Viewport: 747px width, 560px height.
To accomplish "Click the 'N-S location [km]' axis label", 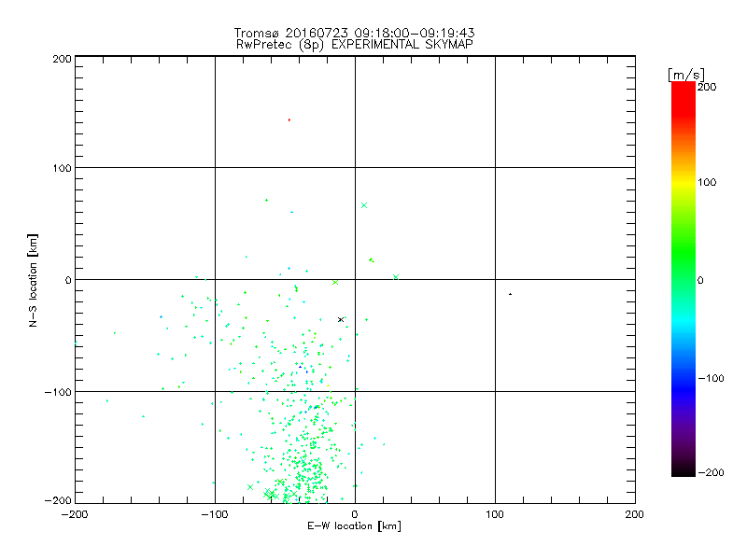I will coord(33,281).
